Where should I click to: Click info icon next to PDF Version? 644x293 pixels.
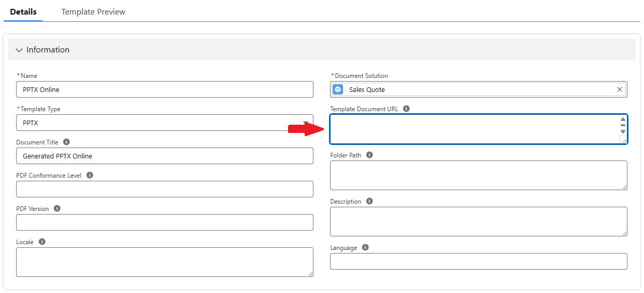[57, 208]
